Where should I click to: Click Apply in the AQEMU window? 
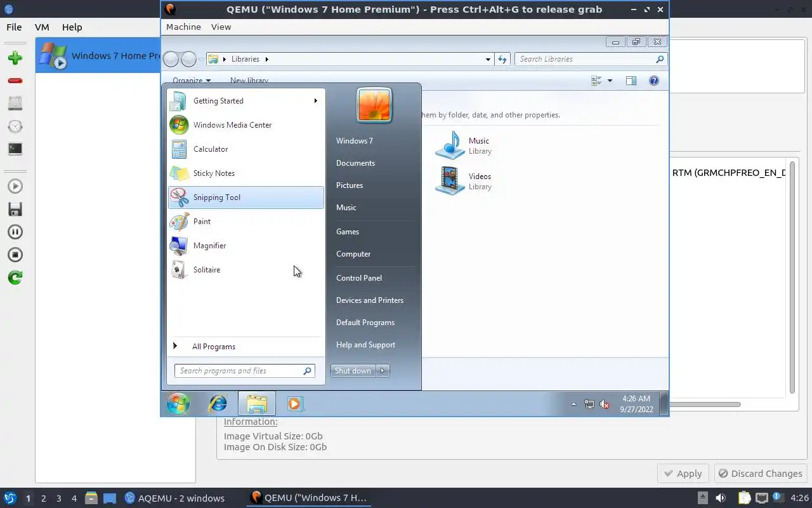(x=684, y=473)
